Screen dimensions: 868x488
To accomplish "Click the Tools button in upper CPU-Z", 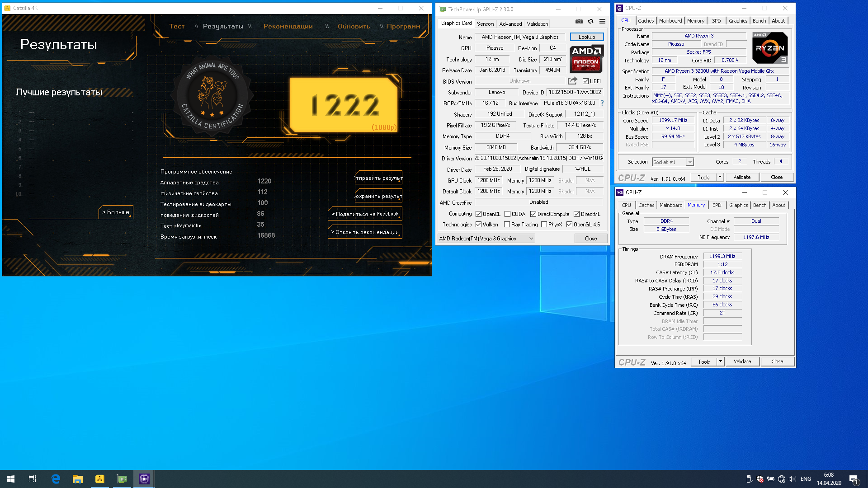I will coord(704,177).
